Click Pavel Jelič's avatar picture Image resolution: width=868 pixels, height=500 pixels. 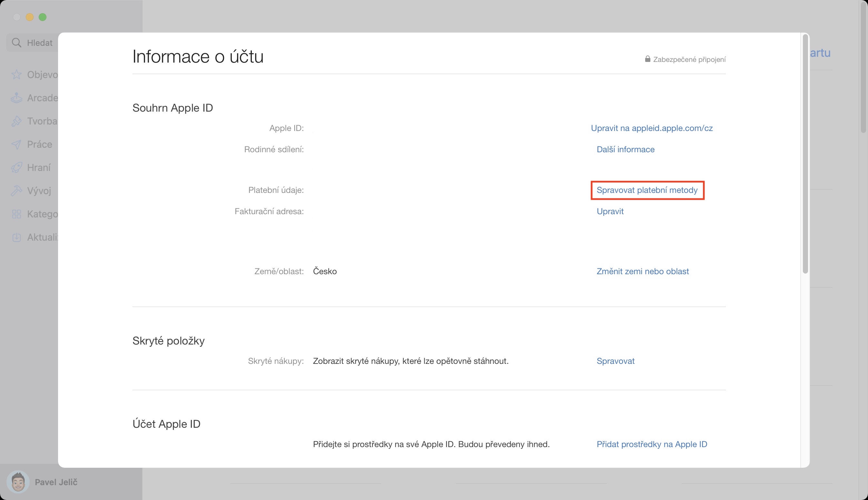coord(18,482)
